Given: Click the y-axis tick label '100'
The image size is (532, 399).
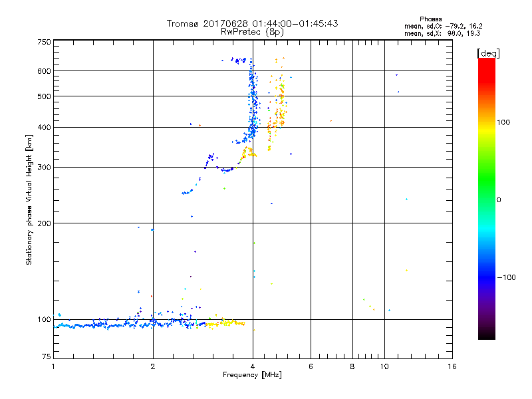Looking at the screenshot, I should click(45, 320).
